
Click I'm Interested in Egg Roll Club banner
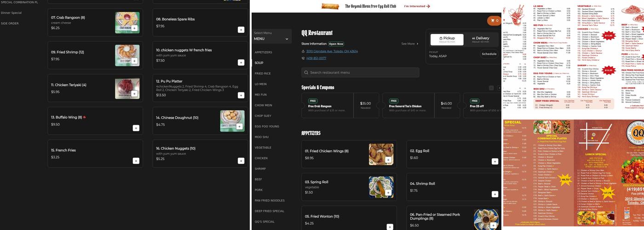pos(417,6)
